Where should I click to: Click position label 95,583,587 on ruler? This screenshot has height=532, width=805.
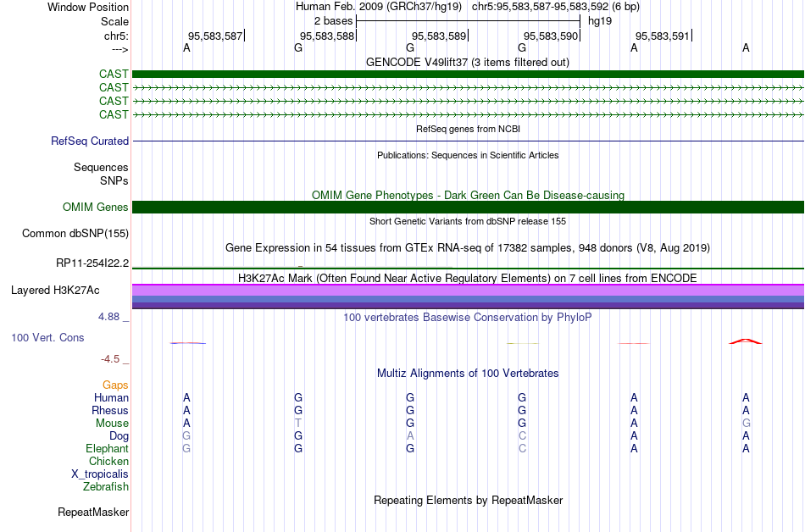coord(215,36)
